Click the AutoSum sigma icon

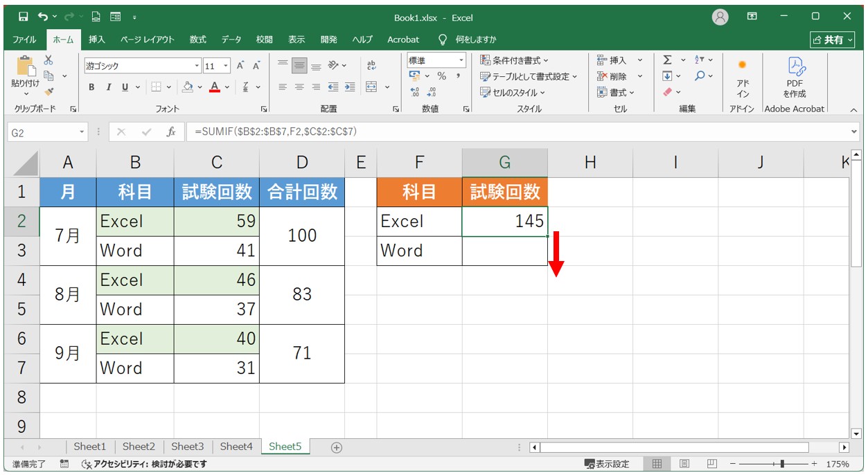[x=667, y=60]
